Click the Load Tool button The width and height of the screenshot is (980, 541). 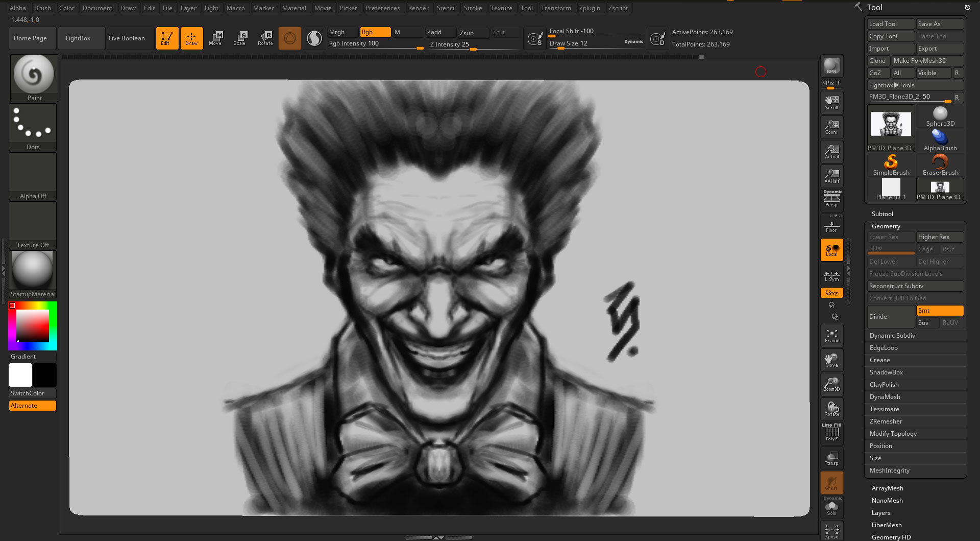(891, 24)
